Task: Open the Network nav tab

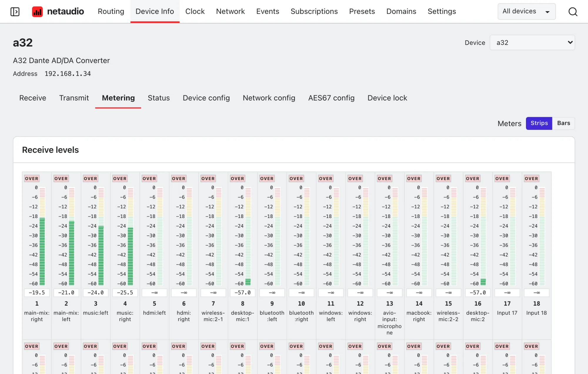Action: [x=230, y=11]
